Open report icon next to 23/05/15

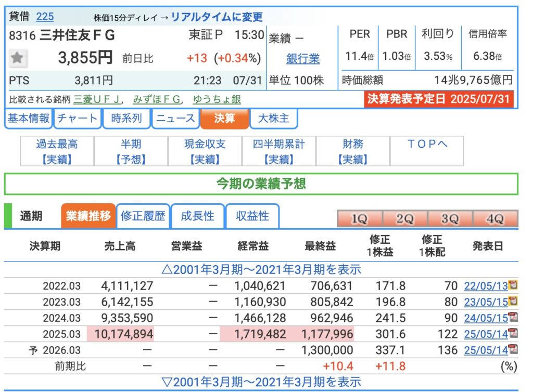(x=513, y=300)
